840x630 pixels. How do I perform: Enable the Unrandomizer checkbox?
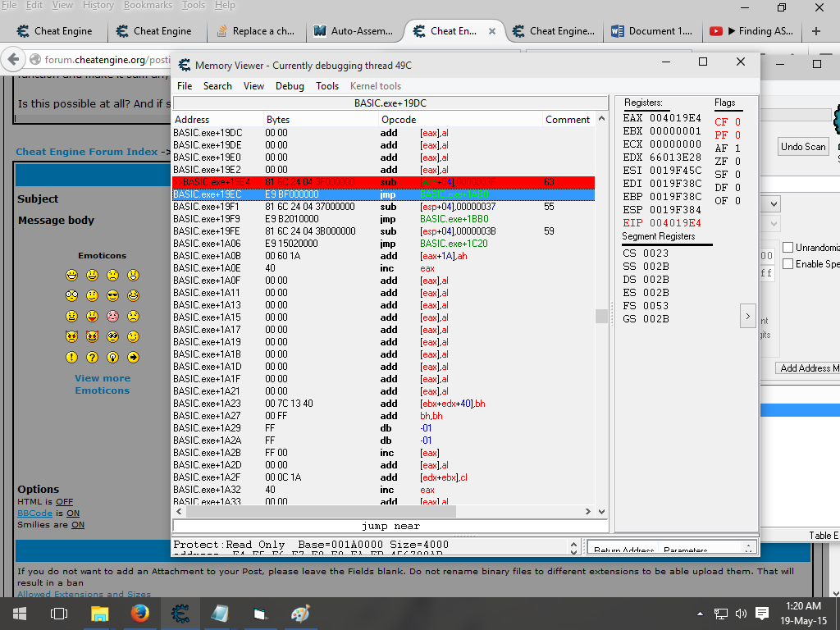(788, 248)
